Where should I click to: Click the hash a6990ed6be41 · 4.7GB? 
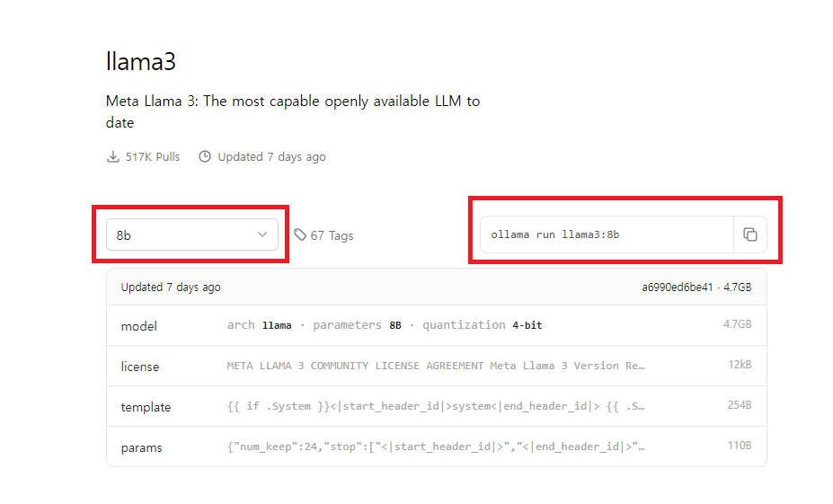click(x=696, y=287)
